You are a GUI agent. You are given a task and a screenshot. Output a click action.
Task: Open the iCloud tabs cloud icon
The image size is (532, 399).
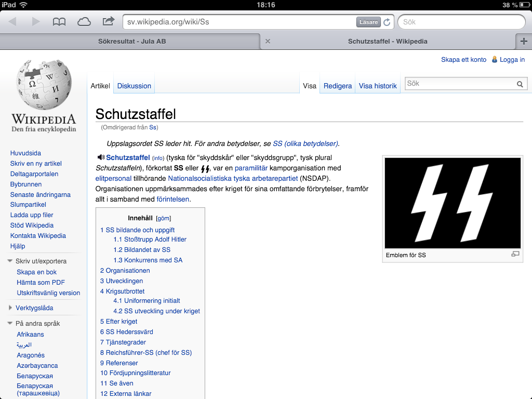pos(84,22)
